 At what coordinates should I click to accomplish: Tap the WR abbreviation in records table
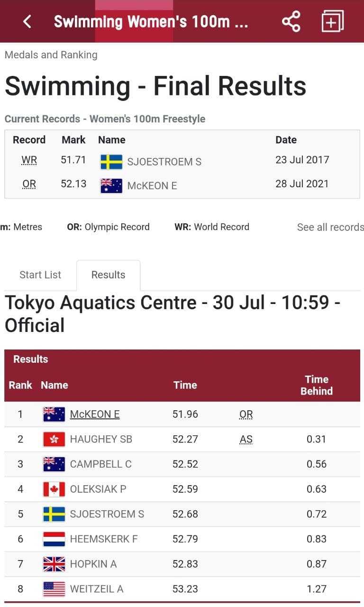29,160
